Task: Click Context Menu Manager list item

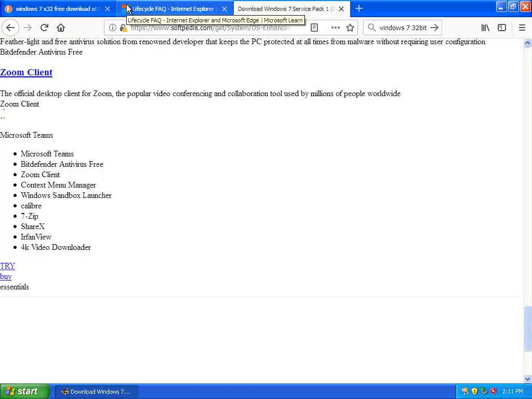Action: coord(58,185)
